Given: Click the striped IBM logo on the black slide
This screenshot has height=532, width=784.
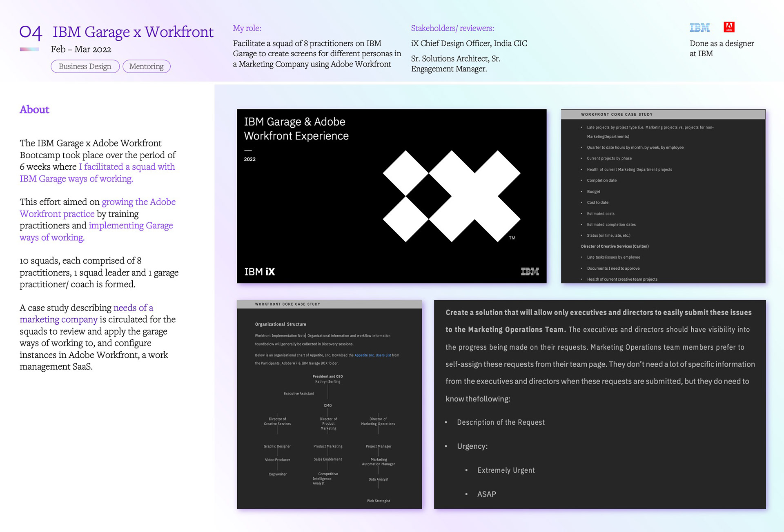Looking at the screenshot, I should point(530,272).
